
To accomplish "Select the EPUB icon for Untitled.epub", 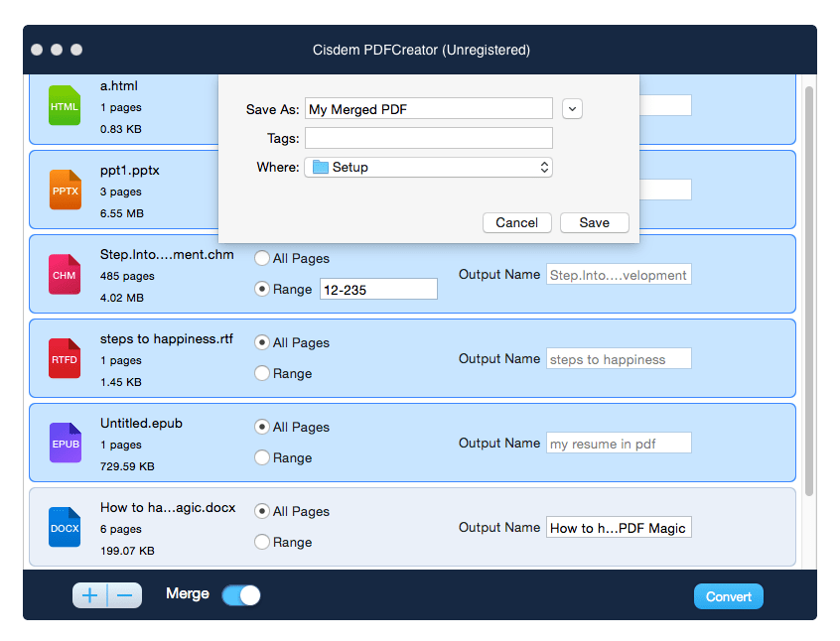I will coord(65,443).
